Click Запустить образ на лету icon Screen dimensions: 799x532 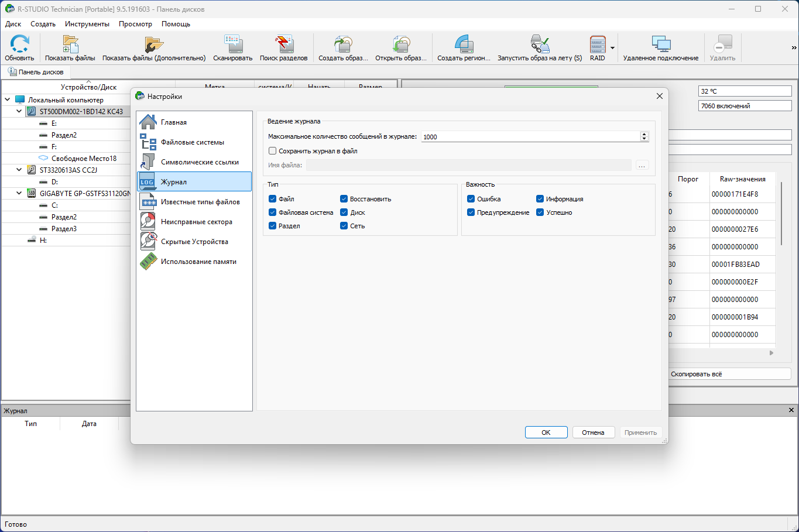pos(540,48)
